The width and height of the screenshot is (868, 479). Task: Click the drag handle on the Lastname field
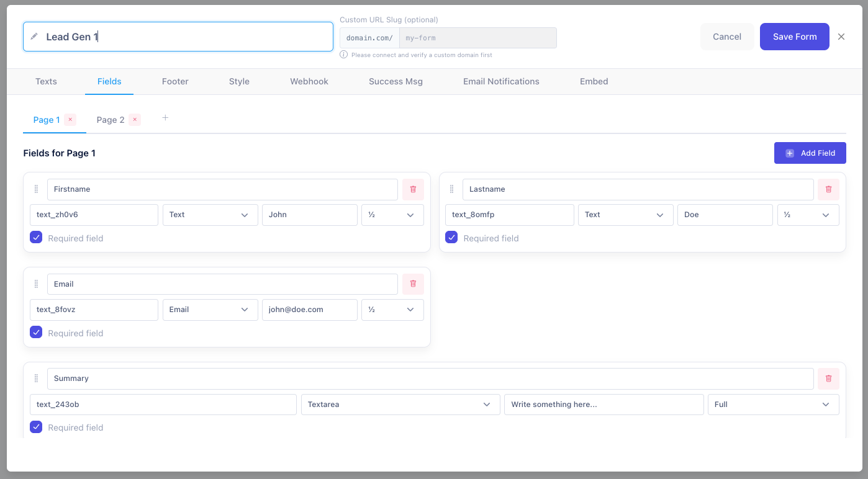click(x=451, y=189)
